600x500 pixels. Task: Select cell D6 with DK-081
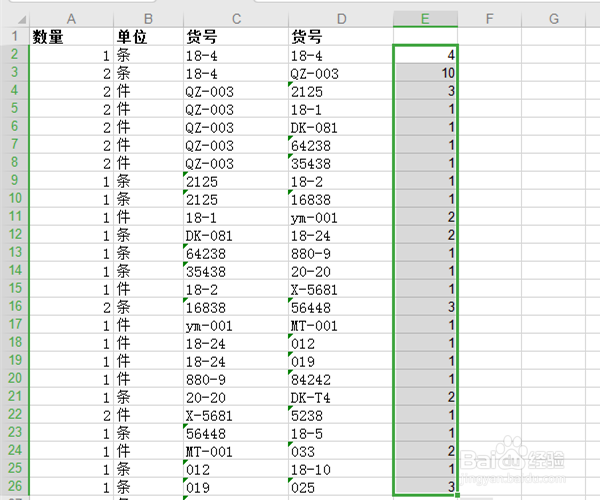point(341,127)
